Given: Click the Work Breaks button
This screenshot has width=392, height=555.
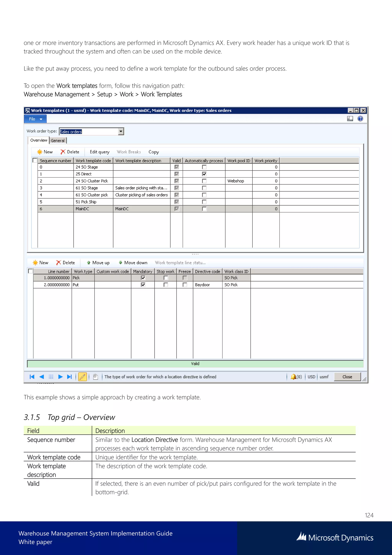Looking at the screenshot, I should tap(129, 152).
